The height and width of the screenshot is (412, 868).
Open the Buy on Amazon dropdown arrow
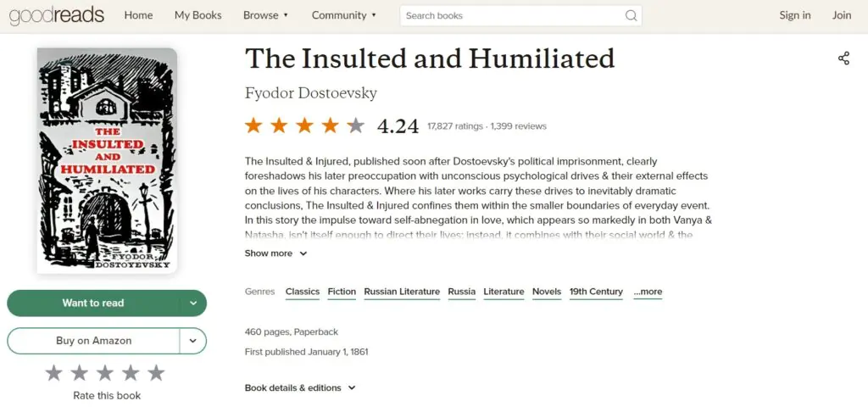coord(193,341)
